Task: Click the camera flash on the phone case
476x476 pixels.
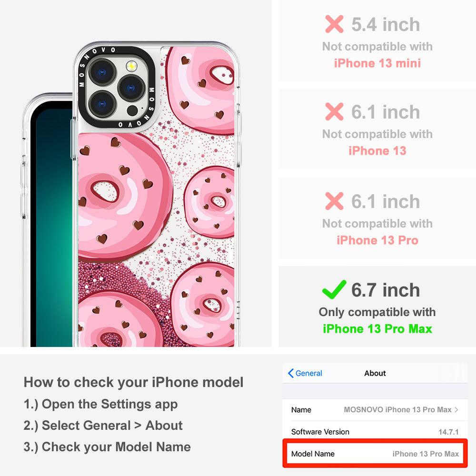Action: point(131,66)
